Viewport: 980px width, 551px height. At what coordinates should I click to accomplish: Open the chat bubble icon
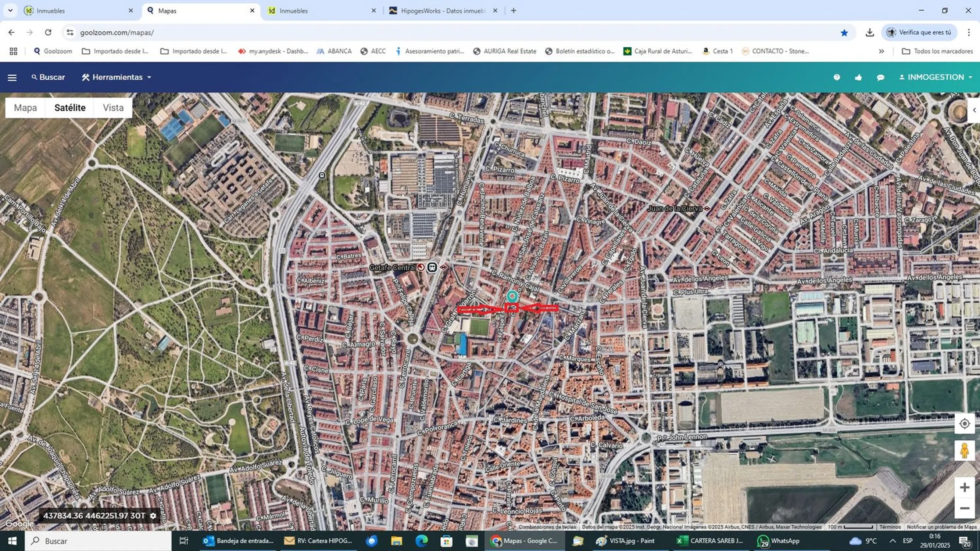(x=880, y=78)
